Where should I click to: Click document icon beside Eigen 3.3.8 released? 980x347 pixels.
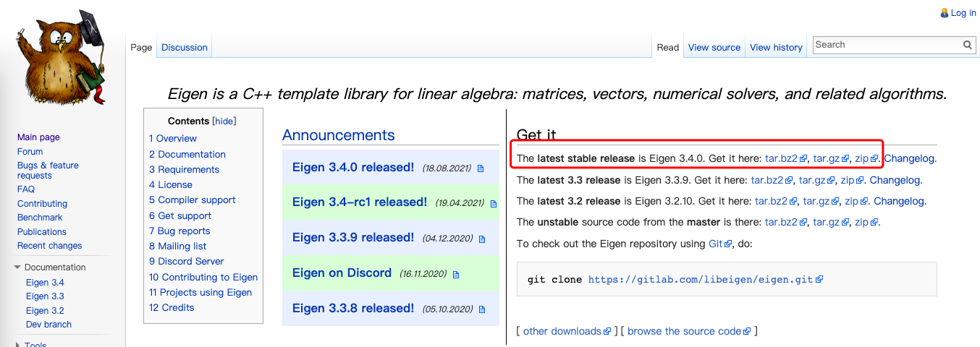(x=481, y=309)
